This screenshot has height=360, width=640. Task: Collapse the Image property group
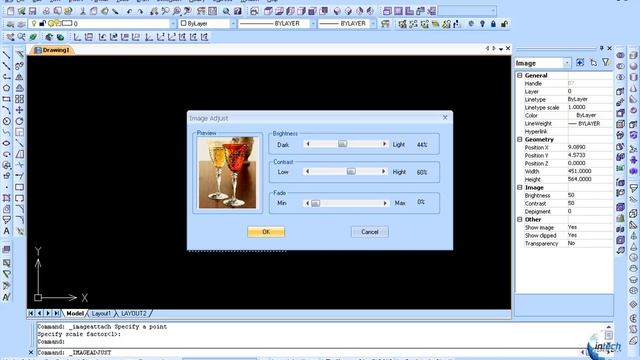click(x=520, y=187)
